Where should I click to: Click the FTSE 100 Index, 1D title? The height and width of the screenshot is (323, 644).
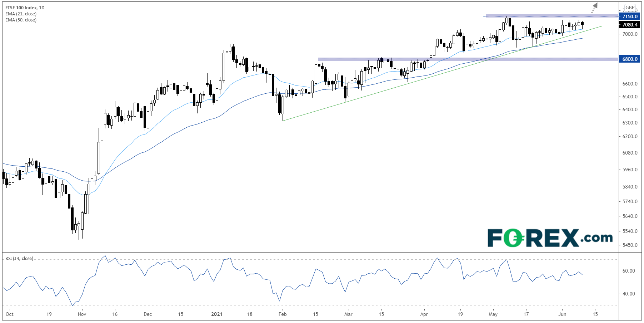click(25, 8)
